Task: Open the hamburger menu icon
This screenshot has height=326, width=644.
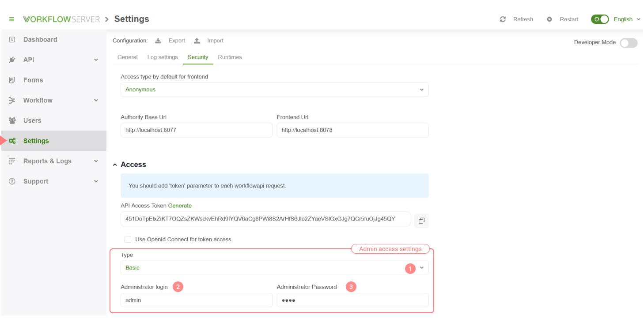Action: (12, 19)
